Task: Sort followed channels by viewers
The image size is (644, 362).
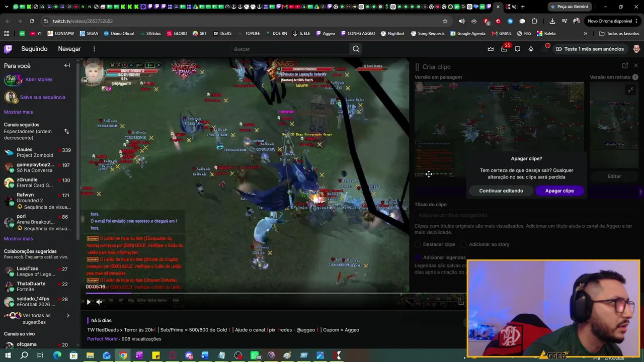Action: [66, 132]
